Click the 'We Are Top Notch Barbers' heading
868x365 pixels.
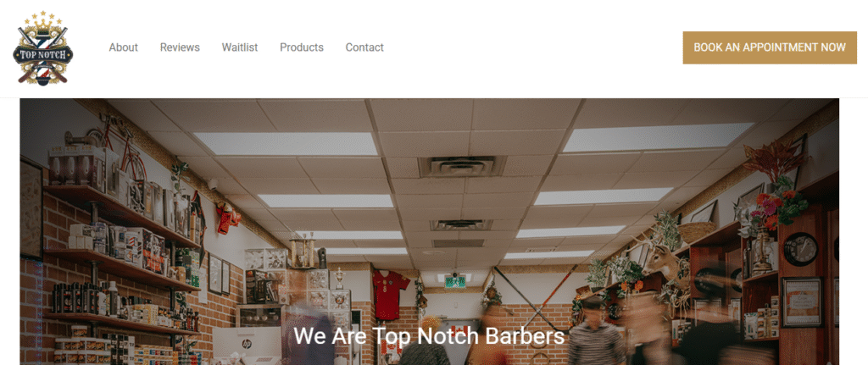tap(428, 336)
